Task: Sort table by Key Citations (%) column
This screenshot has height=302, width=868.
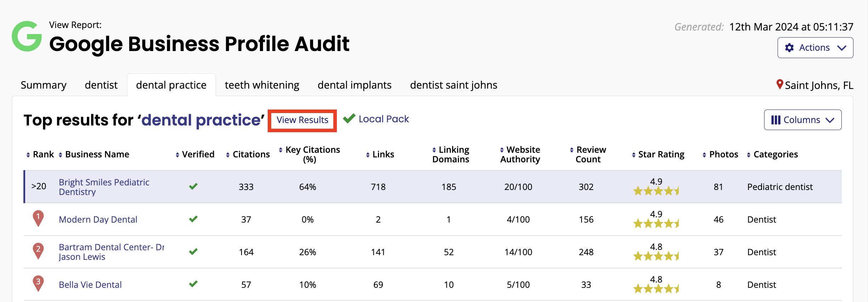Action: (x=310, y=155)
